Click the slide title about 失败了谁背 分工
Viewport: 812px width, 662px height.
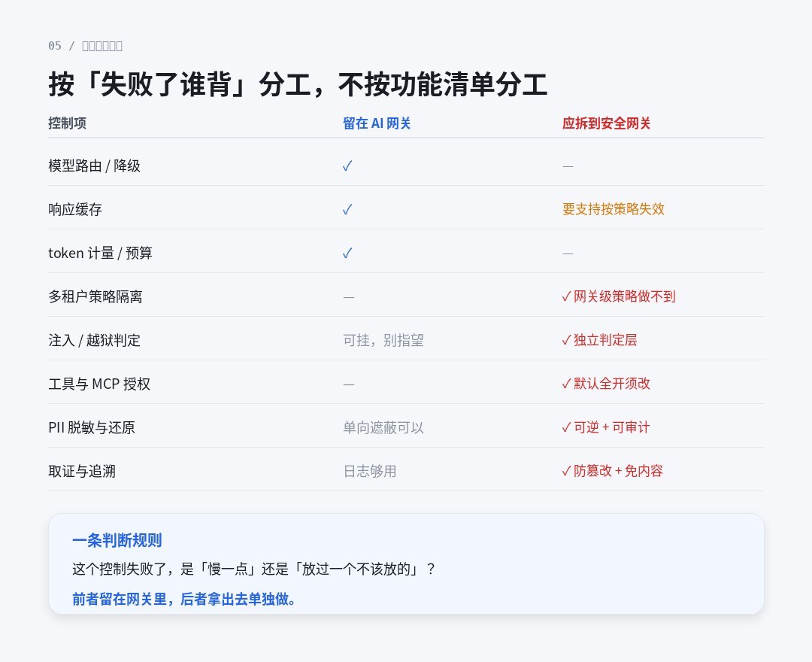pyautogui.click(x=298, y=84)
